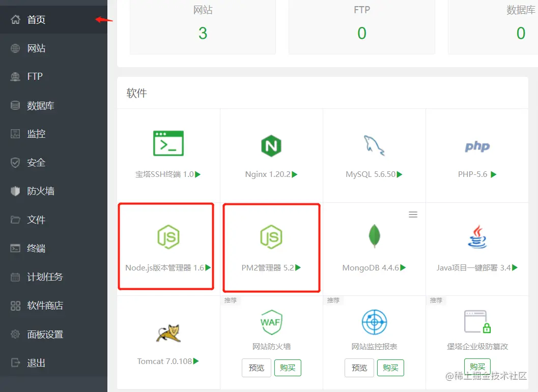Screen dimensions: 538x392
Task: Click the green arrow next to Node.js版本管理器 1.6
Action: [208, 267]
